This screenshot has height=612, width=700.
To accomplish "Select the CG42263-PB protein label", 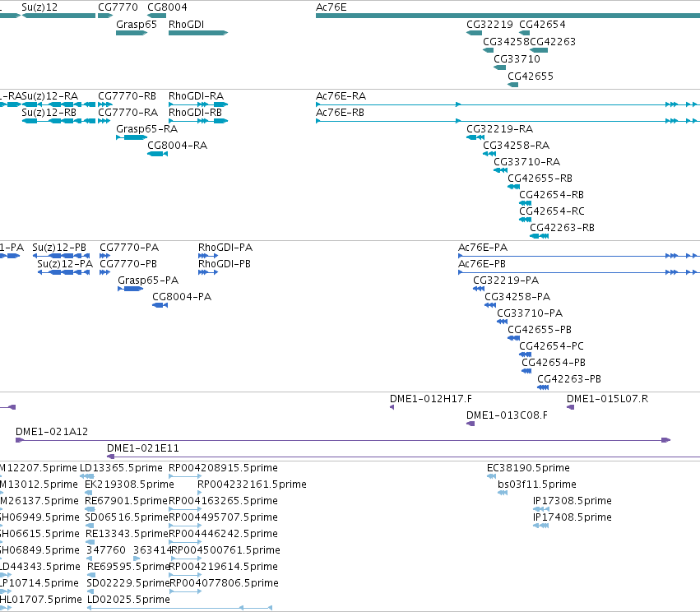I will [x=569, y=379].
